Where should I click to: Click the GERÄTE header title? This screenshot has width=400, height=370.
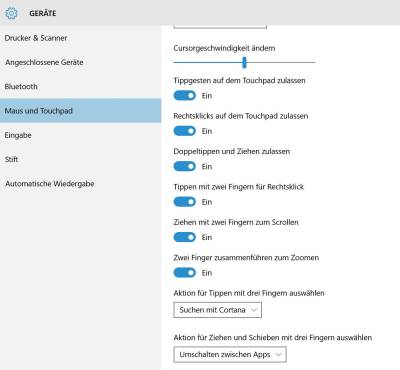click(43, 14)
